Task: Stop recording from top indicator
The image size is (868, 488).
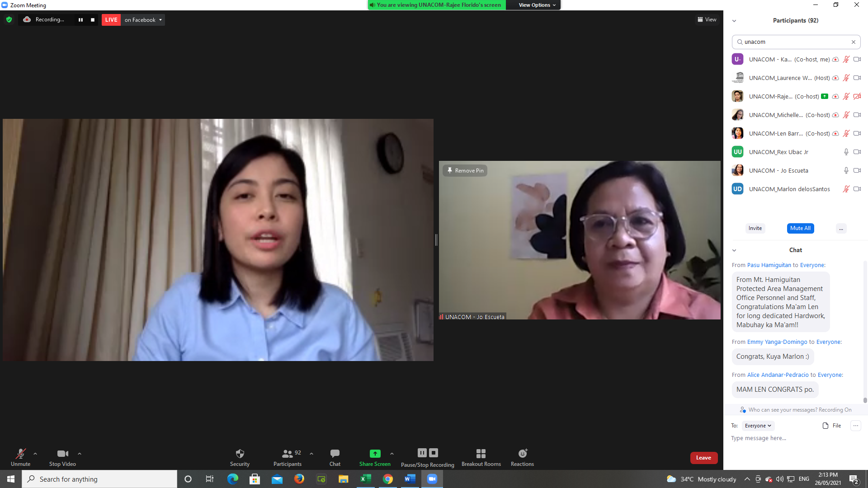Action: click(x=93, y=20)
